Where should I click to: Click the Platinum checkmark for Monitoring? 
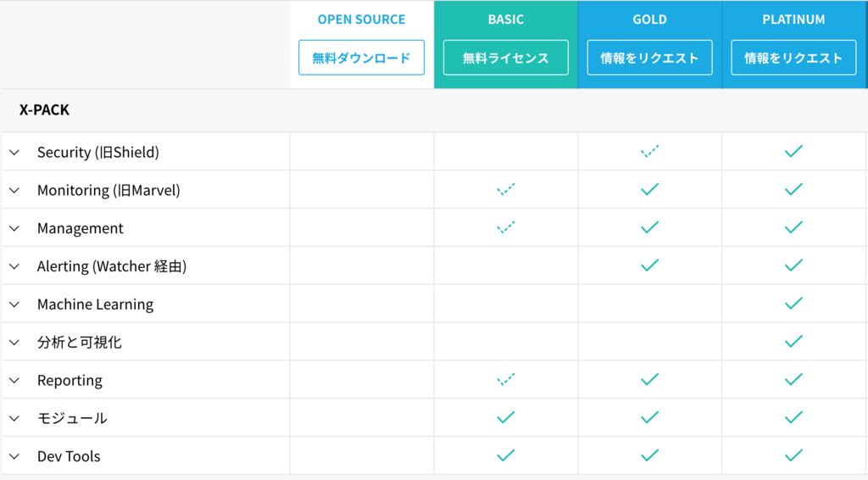(x=793, y=189)
